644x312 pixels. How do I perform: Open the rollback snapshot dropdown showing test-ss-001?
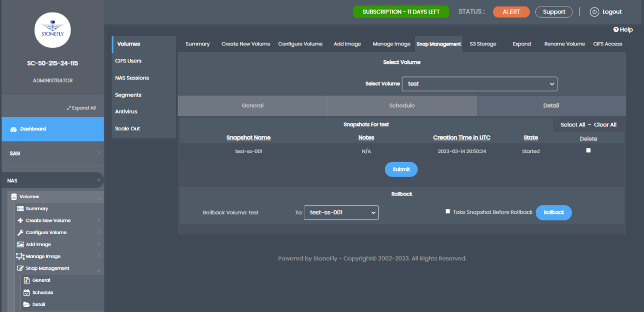(x=341, y=212)
